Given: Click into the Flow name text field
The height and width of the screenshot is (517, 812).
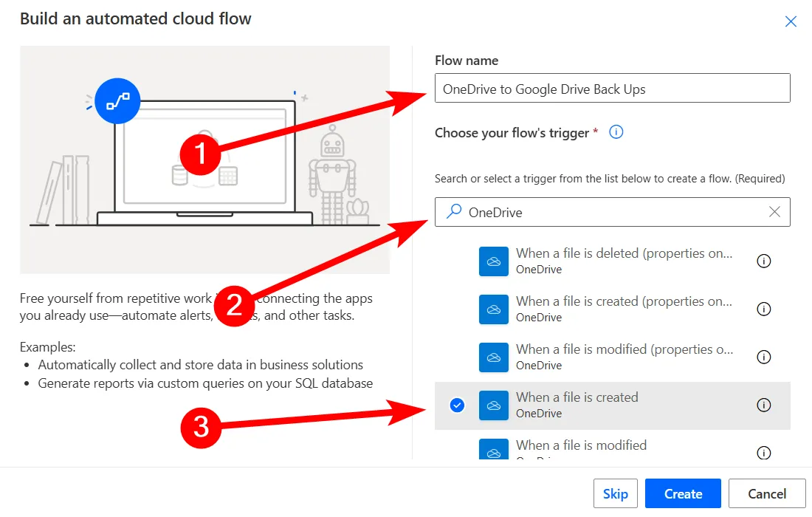Looking at the screenshot, I should point(612,89).
